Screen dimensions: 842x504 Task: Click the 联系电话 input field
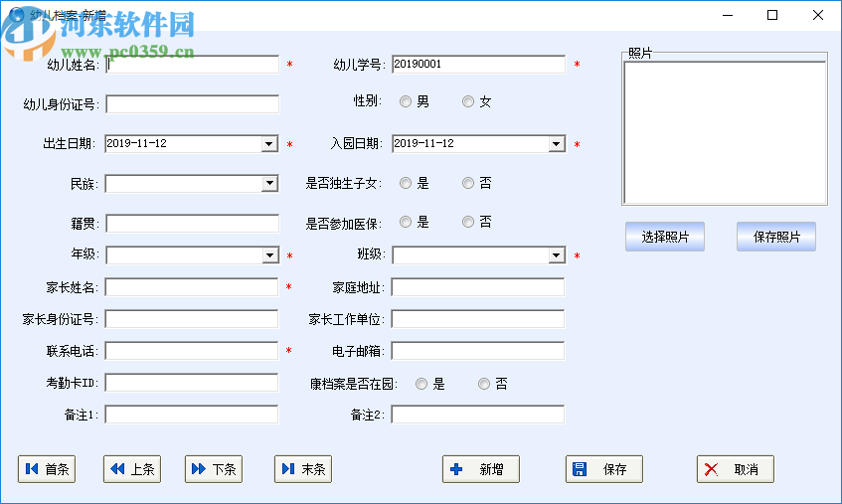click(192, 351)
